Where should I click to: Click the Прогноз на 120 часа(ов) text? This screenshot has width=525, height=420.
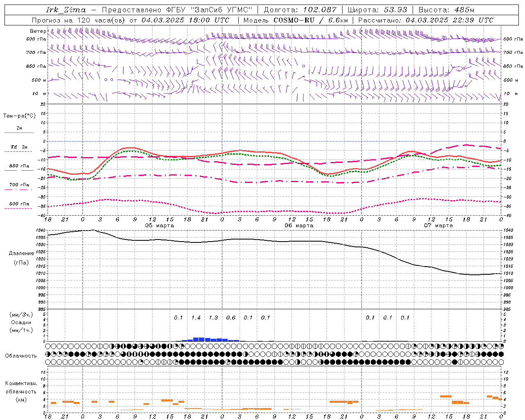79,20
